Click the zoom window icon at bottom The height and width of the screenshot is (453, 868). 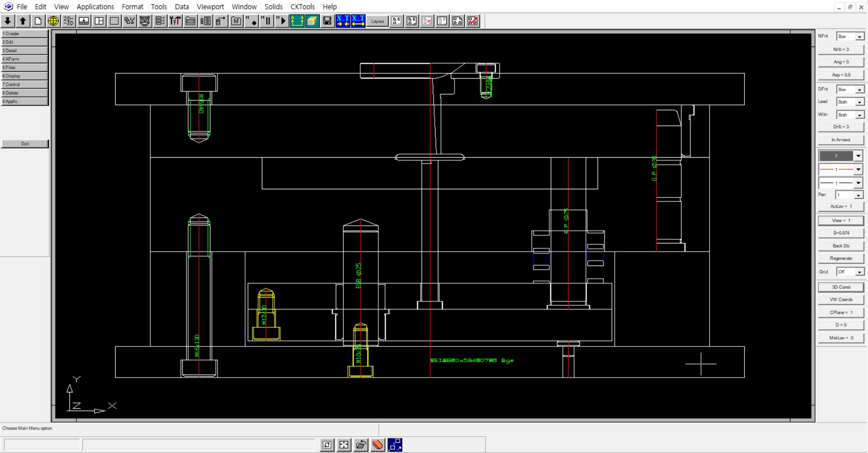point(327,445)
